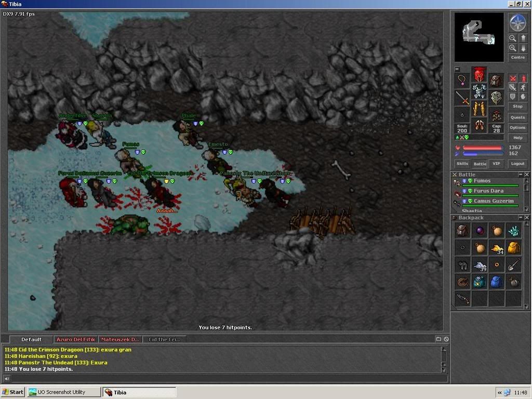Open the equipped brown backpack slot
Viewport: 532px width, 399px height.
point(496,81)
